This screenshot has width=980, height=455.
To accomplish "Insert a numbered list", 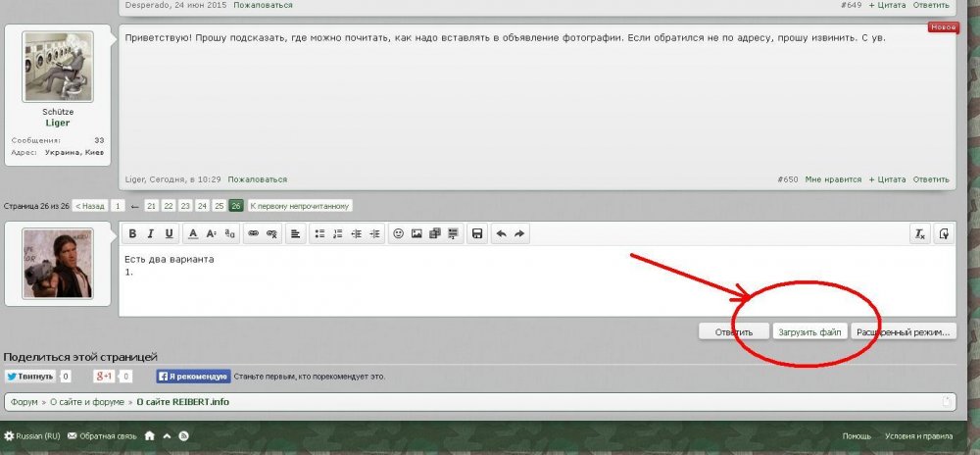I will [x=337, y=233].
